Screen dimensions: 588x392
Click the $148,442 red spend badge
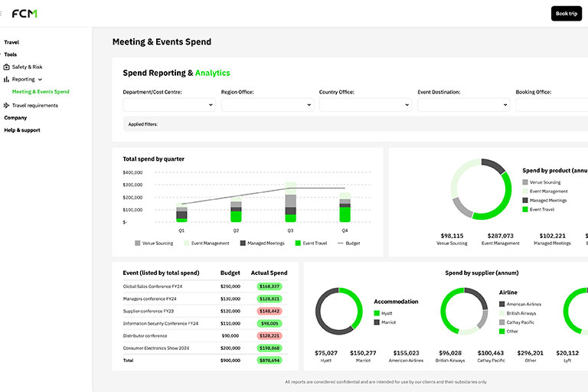pos(269,311)
